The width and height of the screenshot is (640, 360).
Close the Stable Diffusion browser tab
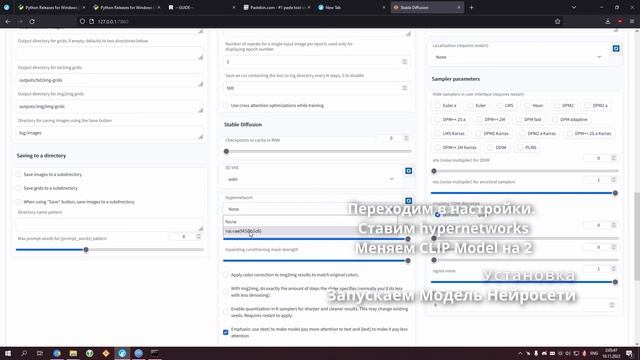pyautogui.click(x=459, y=7)
